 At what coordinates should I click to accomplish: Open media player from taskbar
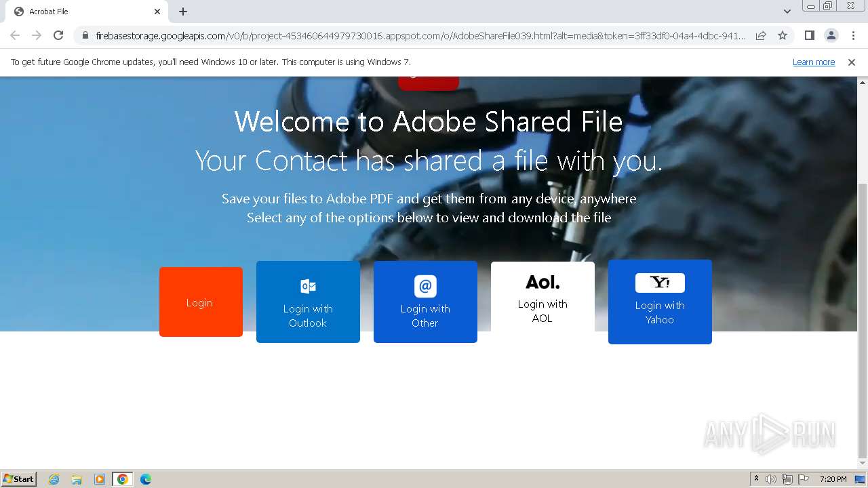[x=100, y=479]
